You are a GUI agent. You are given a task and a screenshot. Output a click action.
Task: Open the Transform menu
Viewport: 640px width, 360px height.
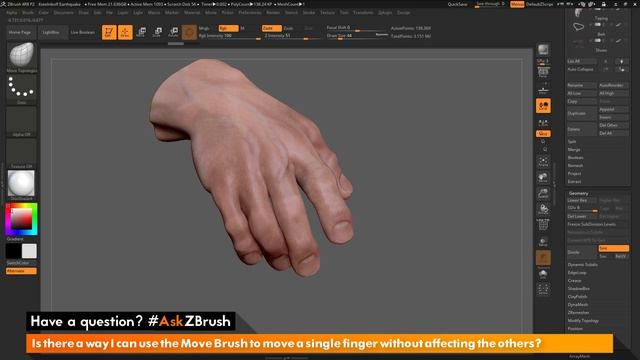(x=363, y=13)
